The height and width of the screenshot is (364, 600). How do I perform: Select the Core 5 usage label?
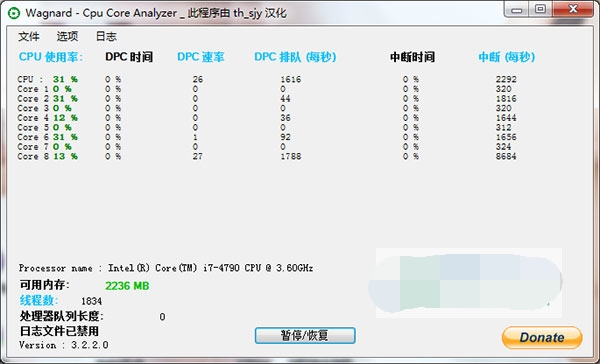[44, 127]
